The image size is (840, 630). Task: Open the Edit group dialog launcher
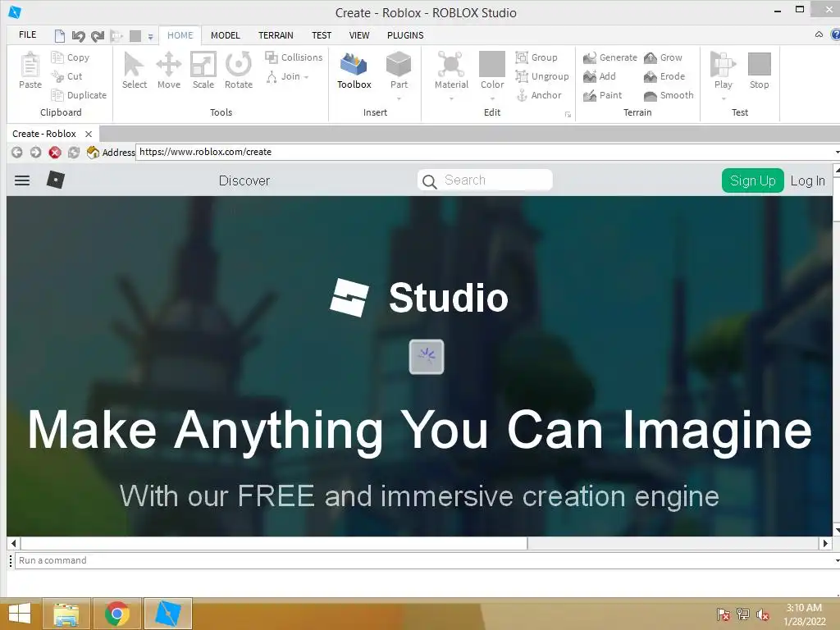(x=568, y=115)
